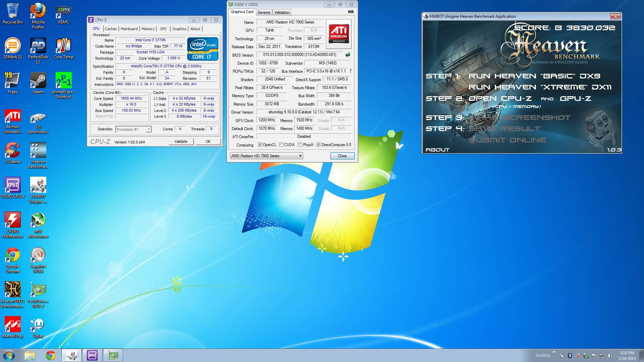The image size is (644, 362).
Task: Launch TechPowerUp GPU-Z desktop shortcut
Action: (38, 295)
